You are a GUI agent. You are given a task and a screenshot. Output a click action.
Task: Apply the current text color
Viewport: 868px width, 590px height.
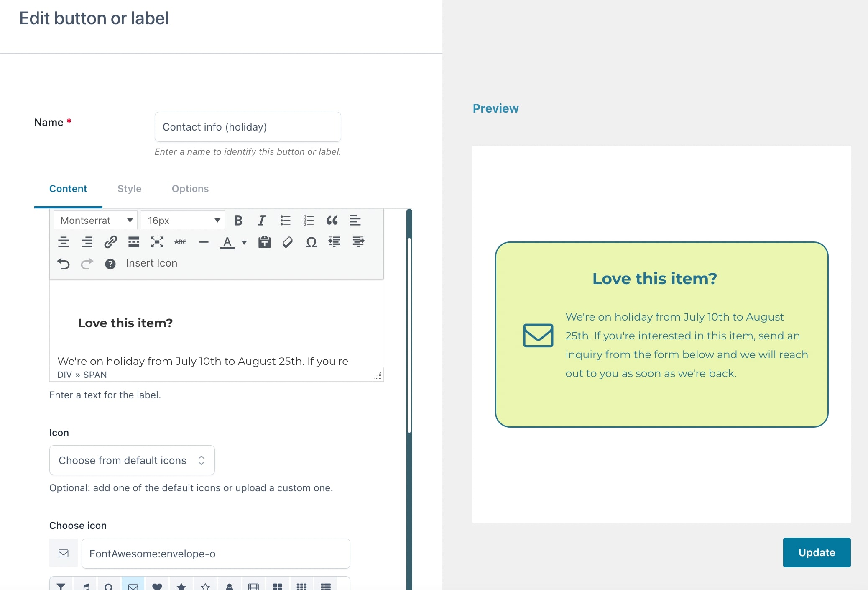(x=227, y=242)
